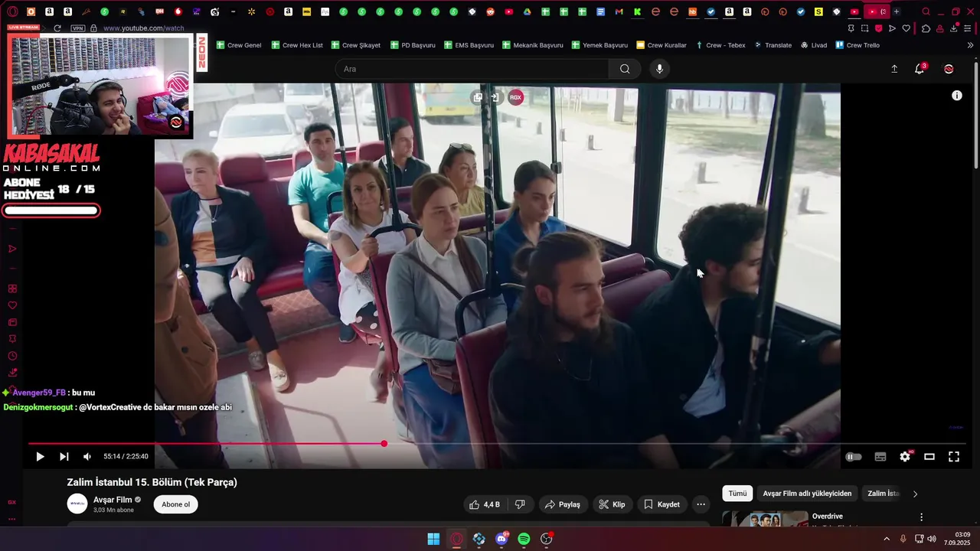Click the YouTube create upload icon
Image resolution: width=980 pixels, height=551 pixels.
[x=894, y=69]
